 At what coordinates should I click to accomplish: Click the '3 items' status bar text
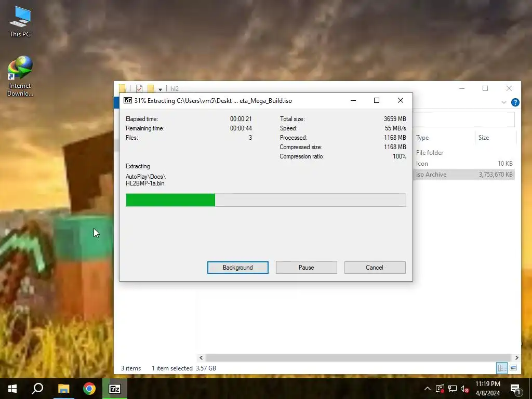tap(131, 368)
